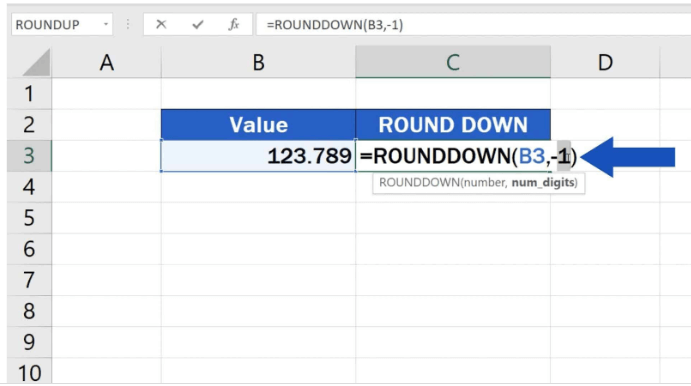Click the formula bar options dots handle
The width and height of the screenshot is (691, 386).
click(128, 24)
